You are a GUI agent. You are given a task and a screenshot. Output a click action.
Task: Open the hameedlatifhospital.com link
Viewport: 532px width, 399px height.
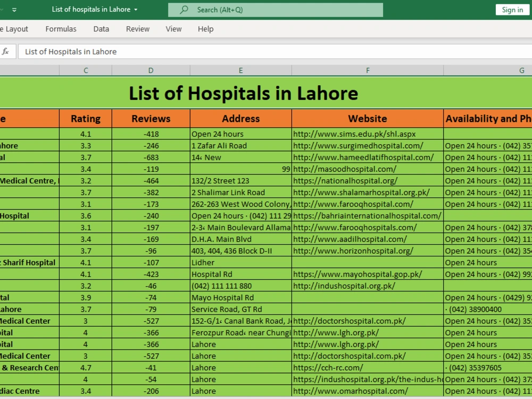(x=363, y=157)
